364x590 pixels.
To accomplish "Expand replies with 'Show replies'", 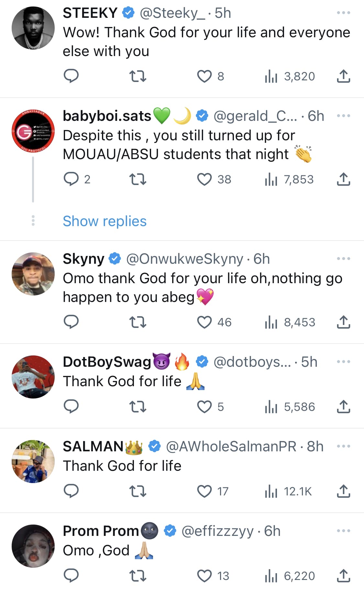I will pyautogui.click(x=105, y=221).
